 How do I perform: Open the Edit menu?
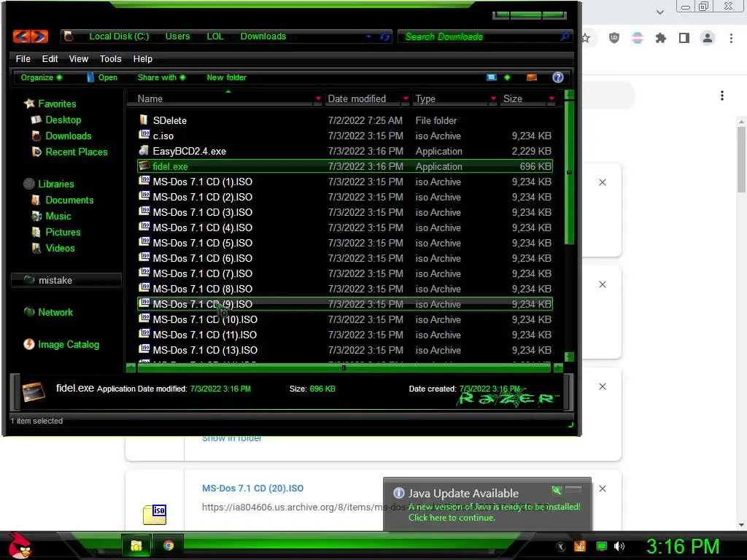pos(50,58)
